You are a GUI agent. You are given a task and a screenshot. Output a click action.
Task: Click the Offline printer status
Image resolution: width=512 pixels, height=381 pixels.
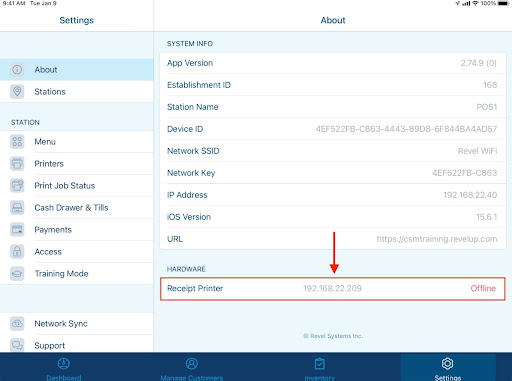click(x=483, y=288)
